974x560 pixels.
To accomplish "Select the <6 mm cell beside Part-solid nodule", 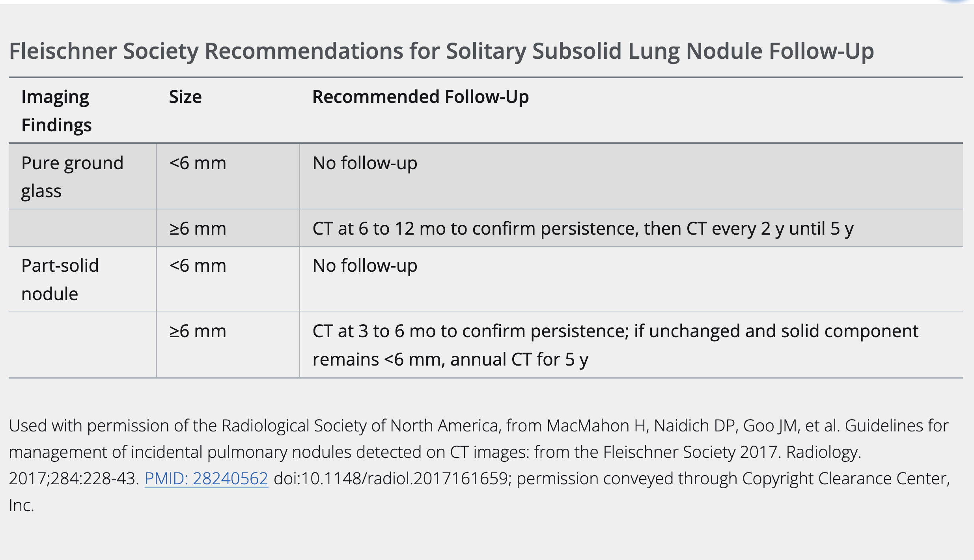I will tap(198, 266).
